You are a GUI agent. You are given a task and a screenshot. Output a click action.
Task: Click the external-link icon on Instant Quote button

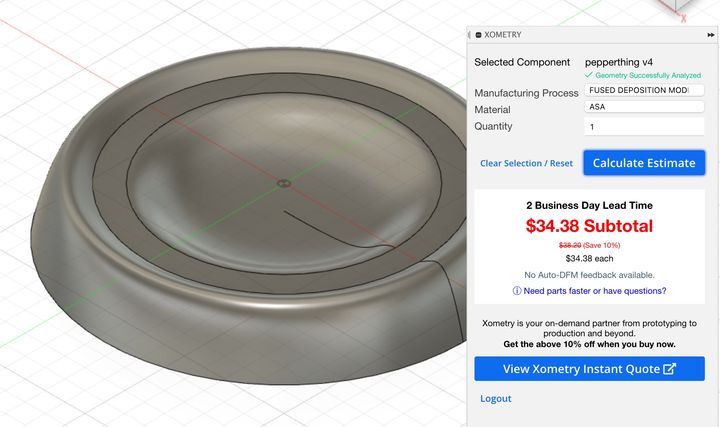[x=669, y=369]
